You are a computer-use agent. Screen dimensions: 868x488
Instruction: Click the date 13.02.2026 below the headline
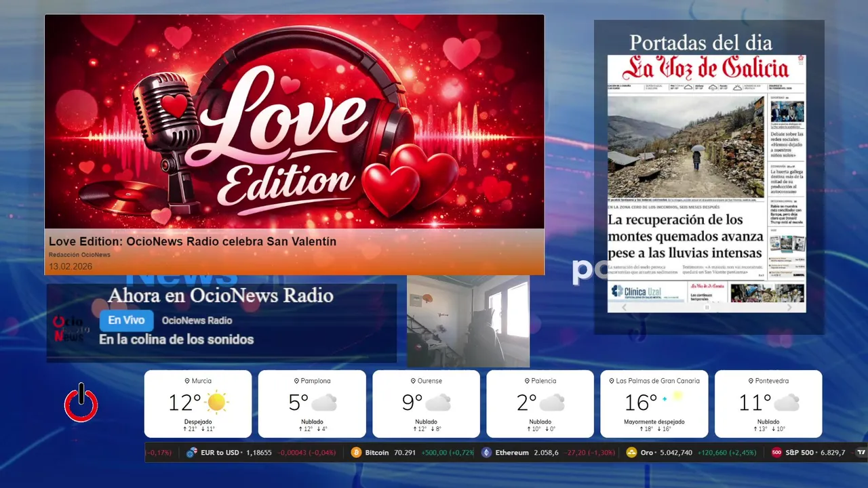(x=71, y=266)
